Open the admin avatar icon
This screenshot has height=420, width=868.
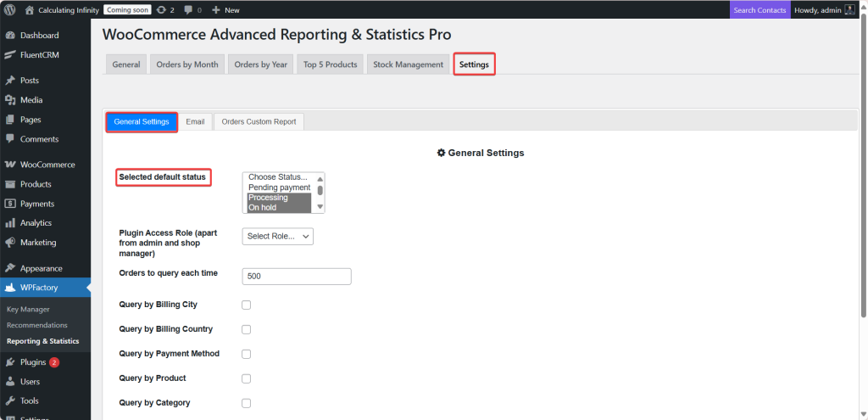tap(849, 10)
